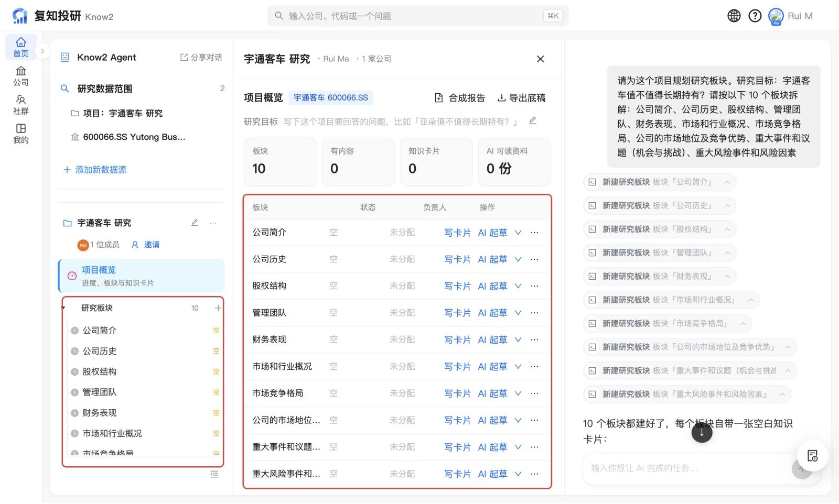839x504 pixels.
Task: Open more menu for 重大风险事件 row
Action: [534, 474]
